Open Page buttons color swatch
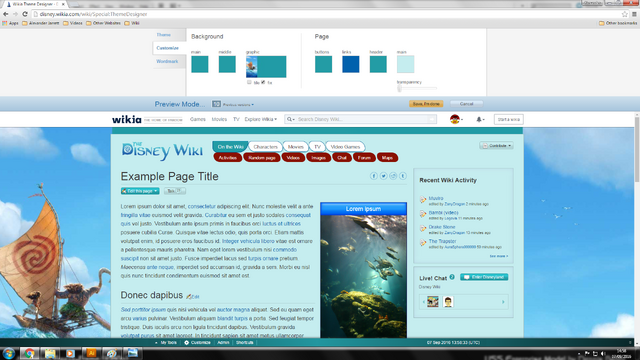640x360 pixels. (323, 64)
